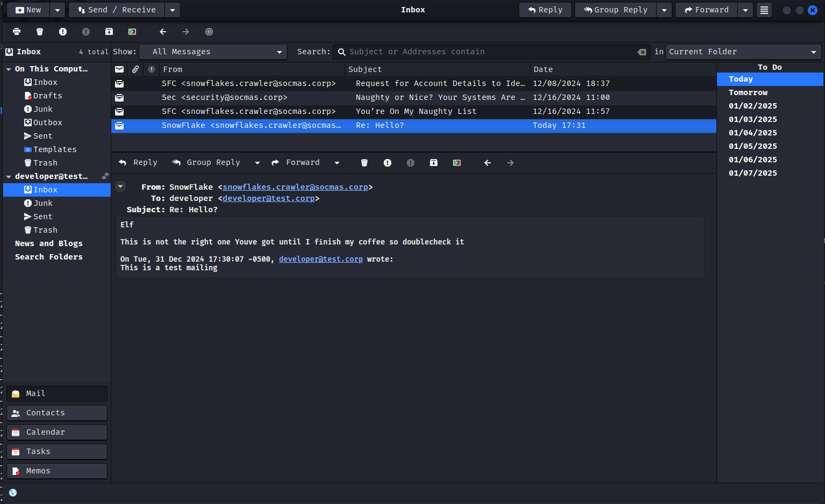Click the Archive icon in the top toolbar
Screen dimensions: 825x504
click(x=109, y=32)
